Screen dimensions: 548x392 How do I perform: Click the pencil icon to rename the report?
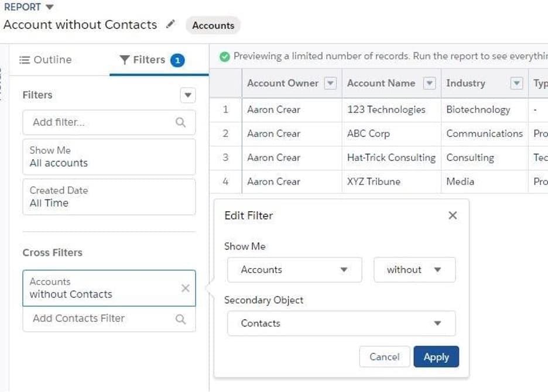(x=170, y=25)
